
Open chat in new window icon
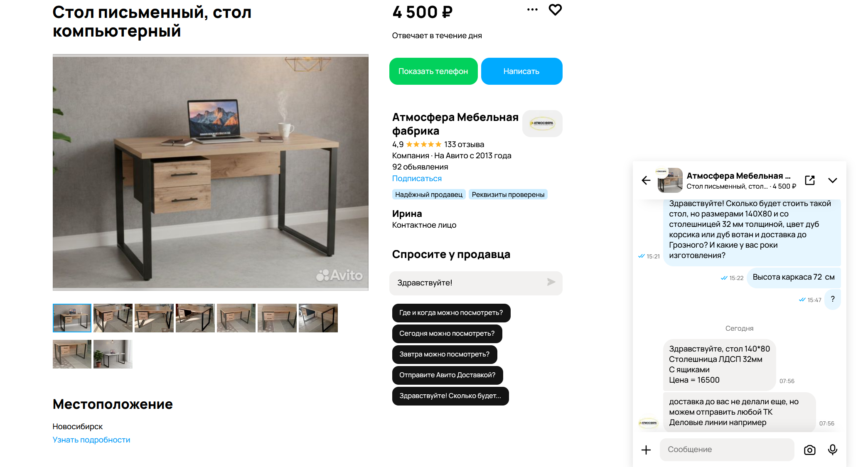click(x=810, y=180)
